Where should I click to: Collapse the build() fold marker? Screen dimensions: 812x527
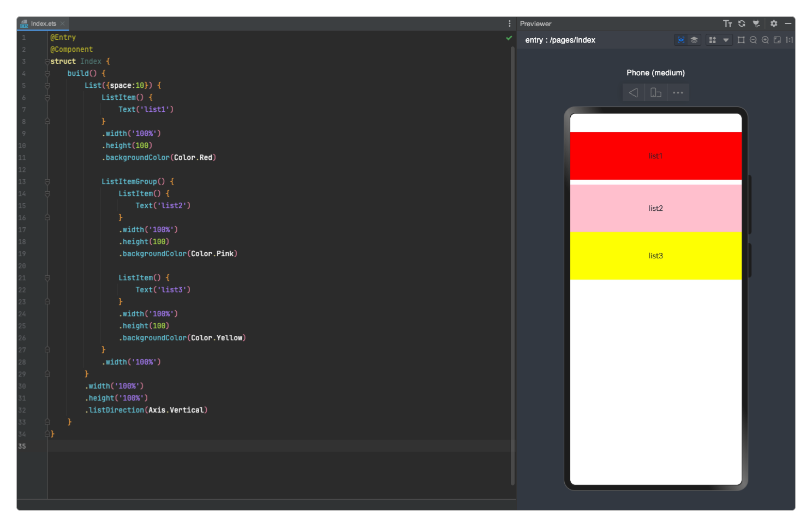tap(47, 74)
